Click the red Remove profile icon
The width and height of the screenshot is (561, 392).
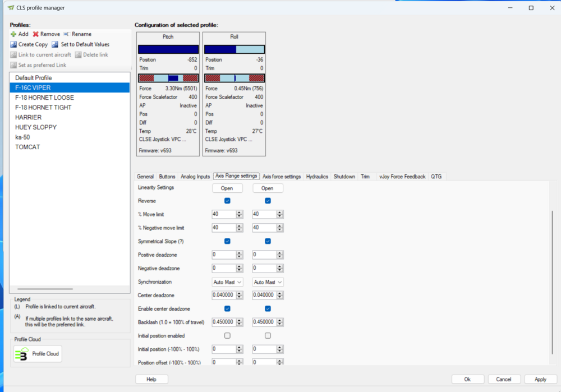coord(36,34)
